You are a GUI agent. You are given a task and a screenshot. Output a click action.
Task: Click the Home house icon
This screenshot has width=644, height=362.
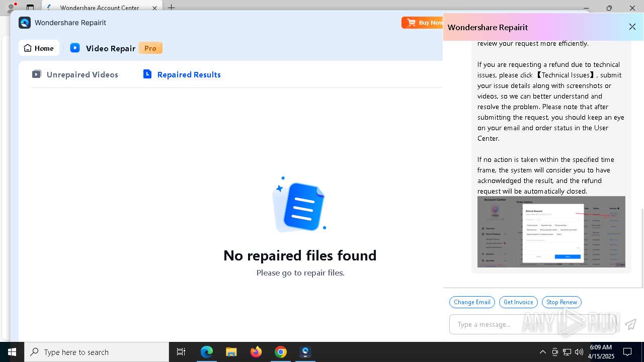pyautogui.click(x=28, y=48)
